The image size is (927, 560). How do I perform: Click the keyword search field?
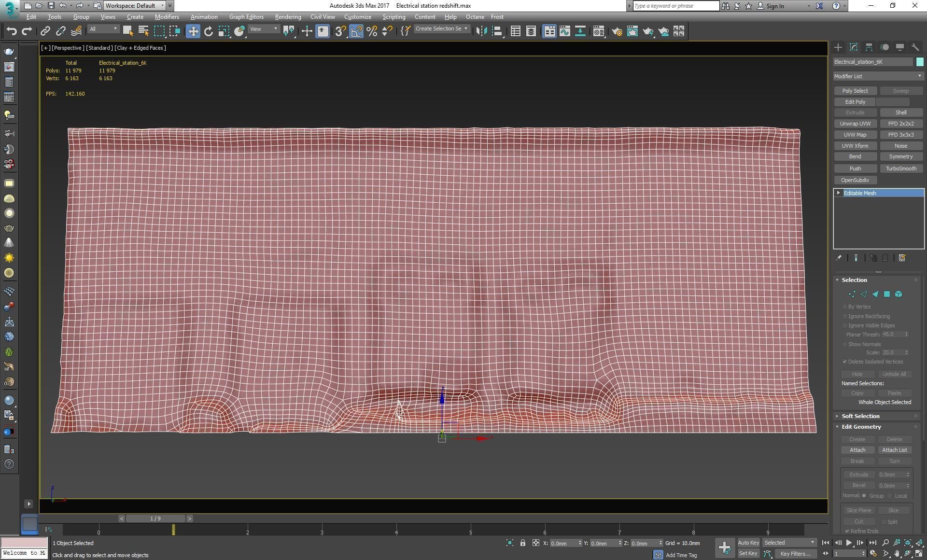coord(675,6)
